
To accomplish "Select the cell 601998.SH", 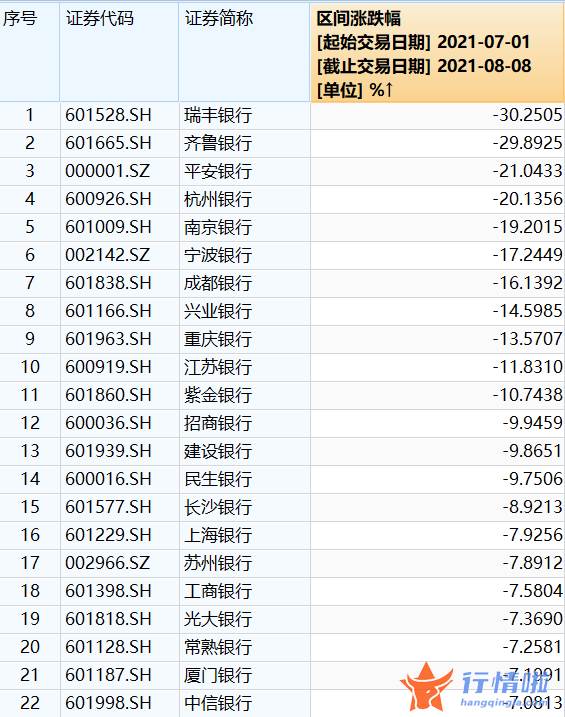I will 119,703.
